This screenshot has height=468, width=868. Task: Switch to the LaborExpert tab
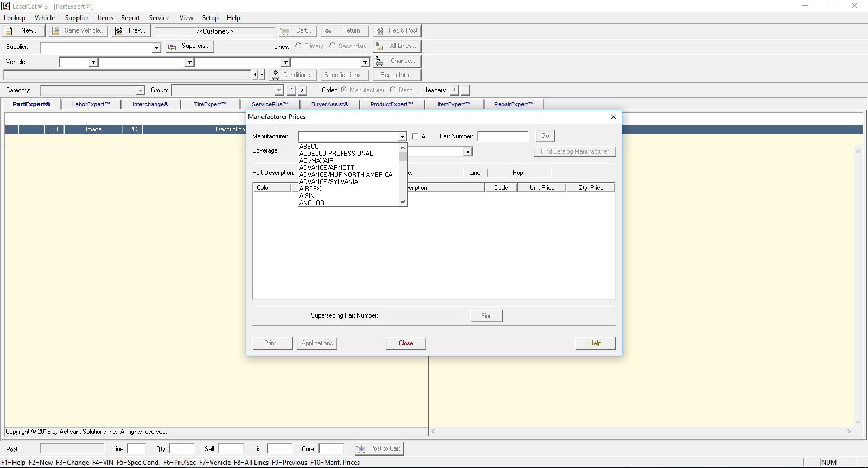click(91, 104)
